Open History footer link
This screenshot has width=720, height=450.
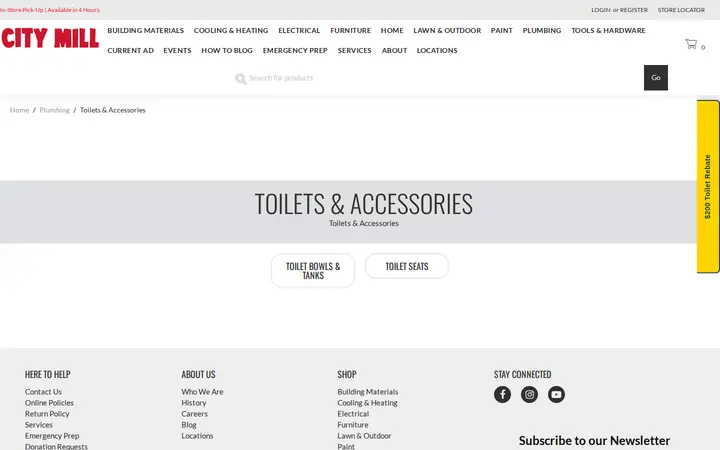pyautogui.click(x=194, y=403)
